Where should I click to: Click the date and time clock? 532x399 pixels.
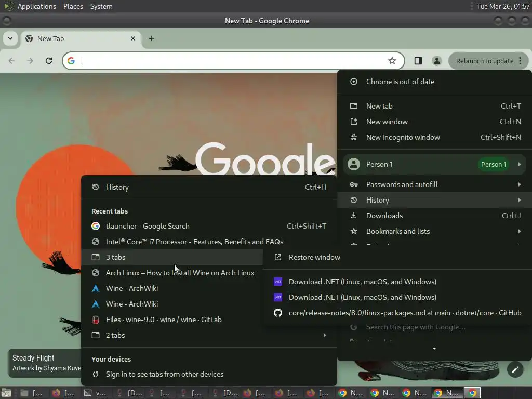503,6
